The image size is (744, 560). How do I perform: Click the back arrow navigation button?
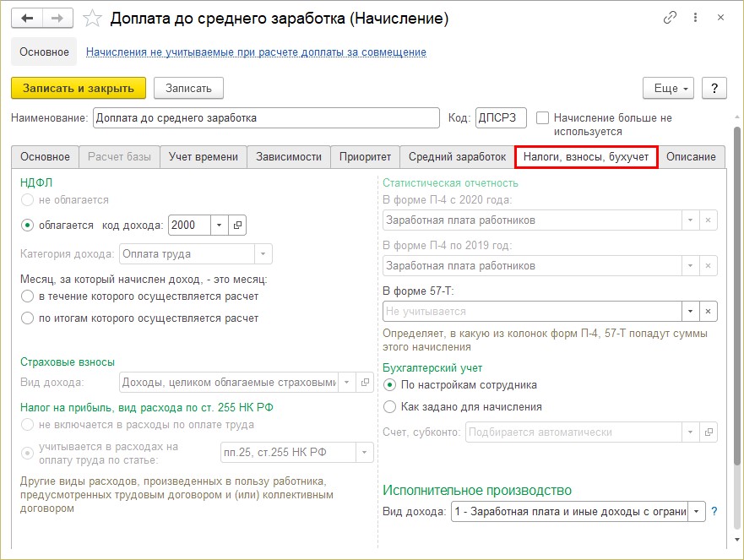pyautogui.click(x=27, y=19)
